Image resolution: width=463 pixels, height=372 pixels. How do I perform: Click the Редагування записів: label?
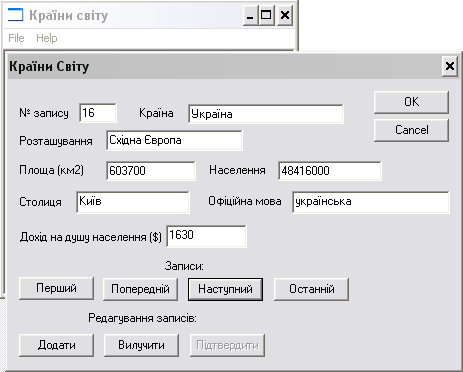point(142,318)
